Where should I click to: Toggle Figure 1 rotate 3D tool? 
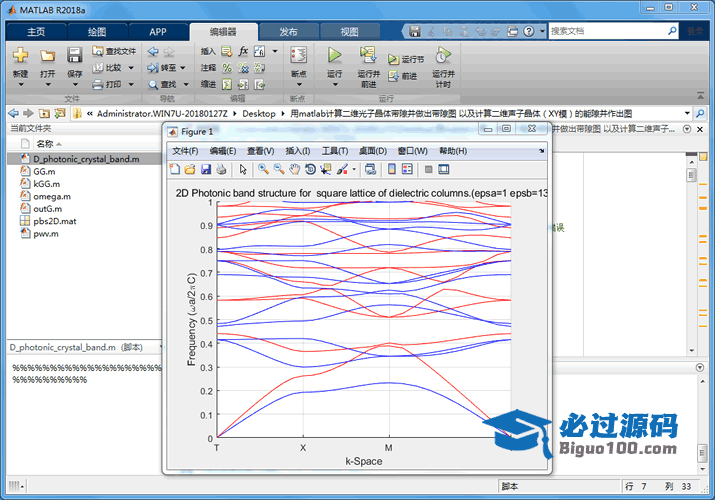tap(310, 170)
